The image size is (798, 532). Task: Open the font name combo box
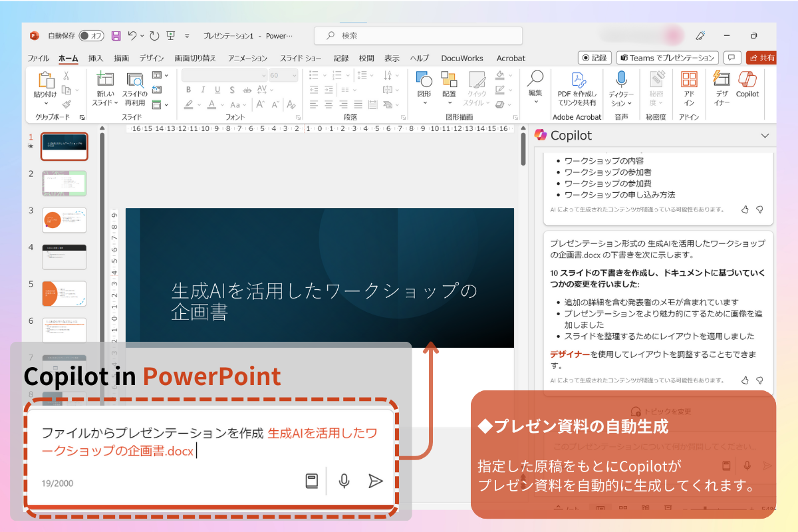[x=224, y=76]
